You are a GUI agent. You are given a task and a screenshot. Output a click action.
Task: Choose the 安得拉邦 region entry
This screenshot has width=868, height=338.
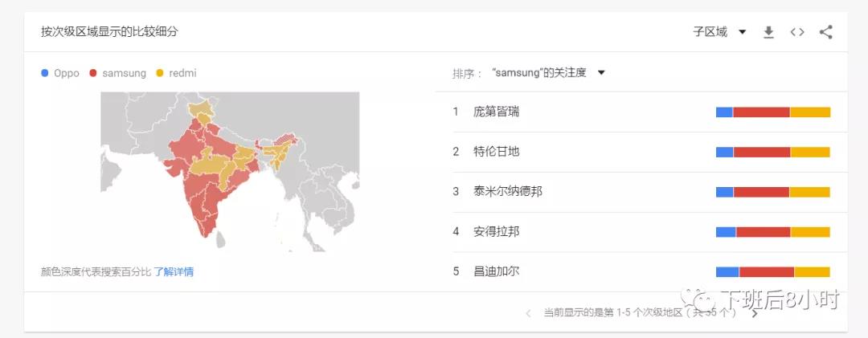coord(497,232)
